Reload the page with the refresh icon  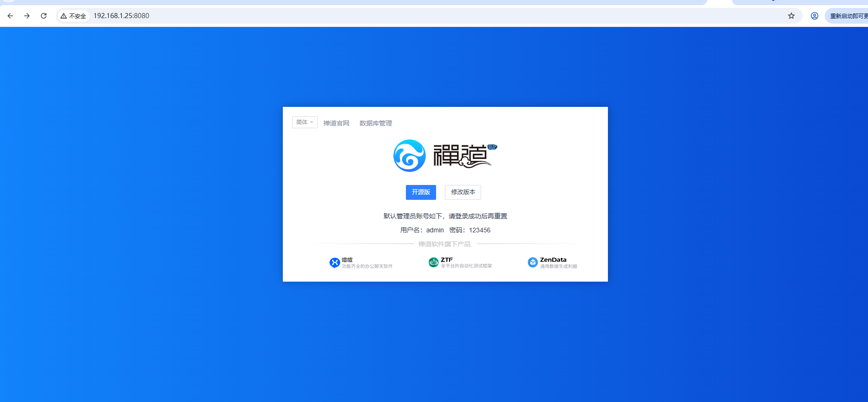[x=44, y=16]
